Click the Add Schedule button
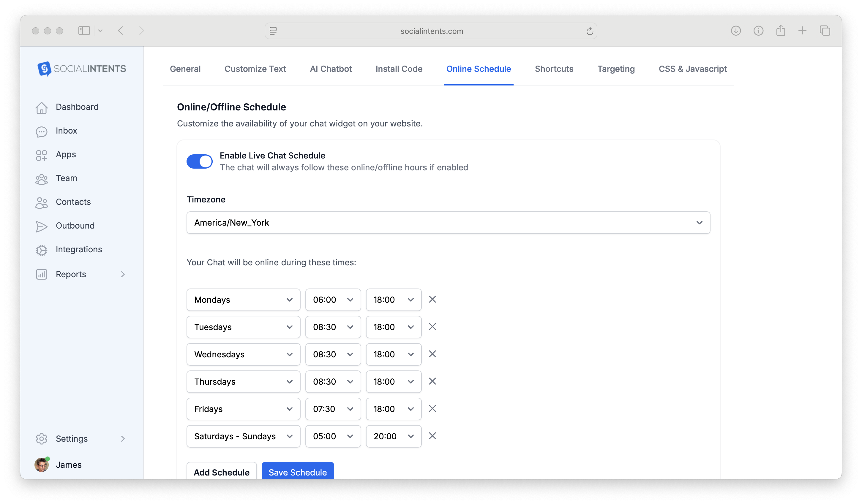The width and height of the screenshot is (862, 504). click(x=221, y=472)
